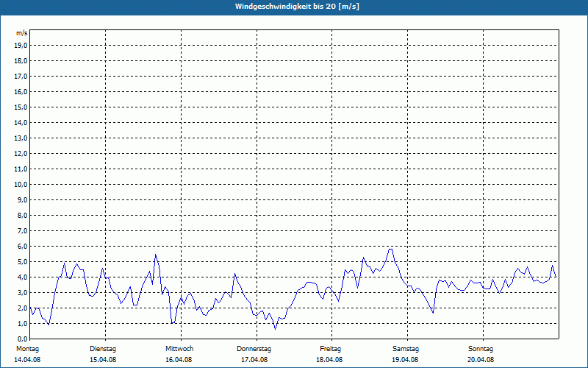588x368 pixels.
Task: Click the 'Montag' day label
Action: point(27,349)
